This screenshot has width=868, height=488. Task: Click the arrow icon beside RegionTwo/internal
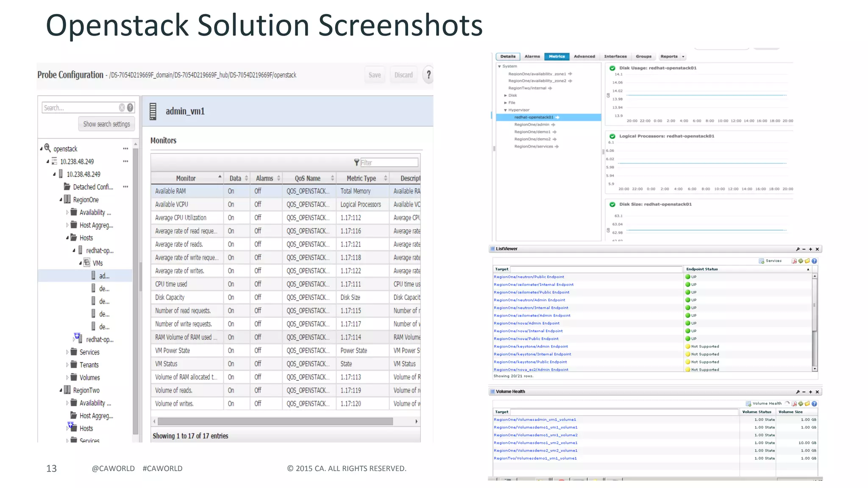[x=550, y=88]
